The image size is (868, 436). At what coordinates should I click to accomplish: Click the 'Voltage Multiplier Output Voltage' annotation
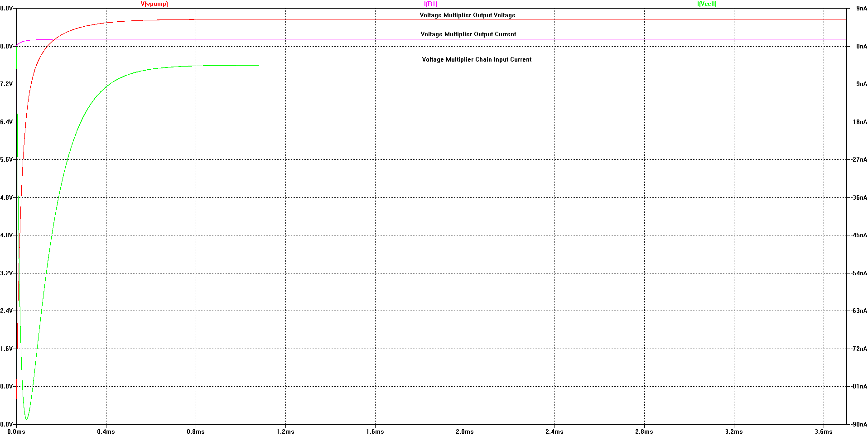pyautogui.click(x=467, y=15)
